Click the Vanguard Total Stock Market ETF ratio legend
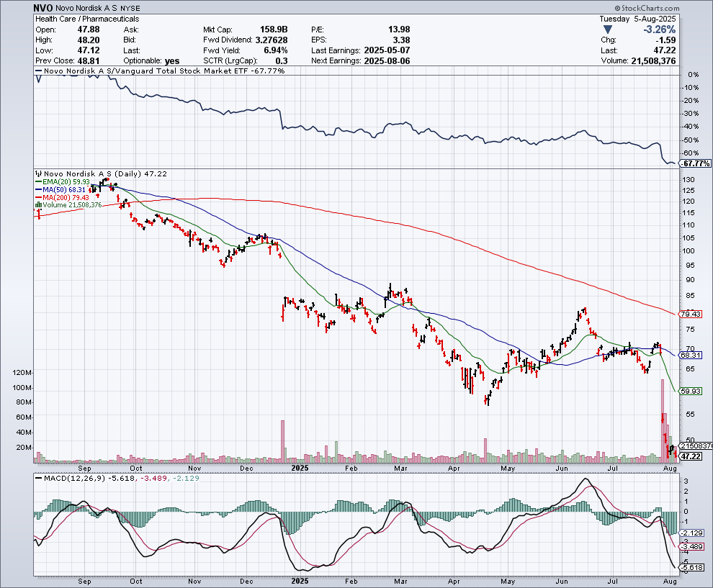Screen dimensions: 713x588 click(164, 71)
